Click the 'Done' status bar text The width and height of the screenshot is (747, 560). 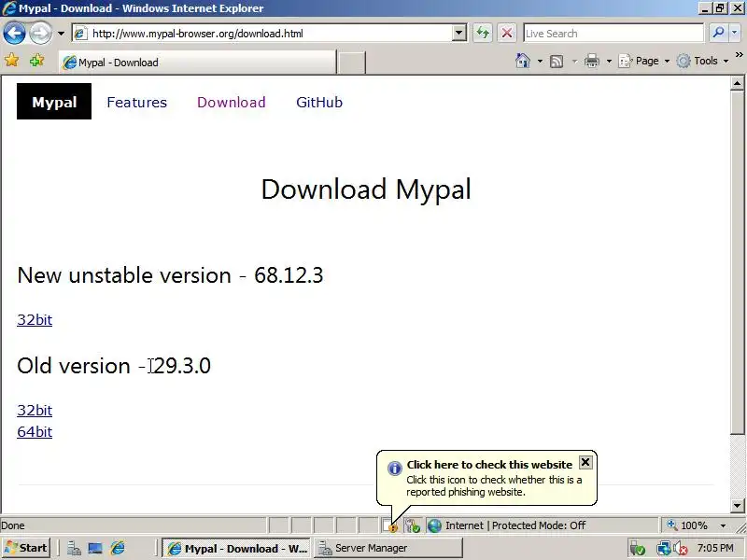click(13, 525)
